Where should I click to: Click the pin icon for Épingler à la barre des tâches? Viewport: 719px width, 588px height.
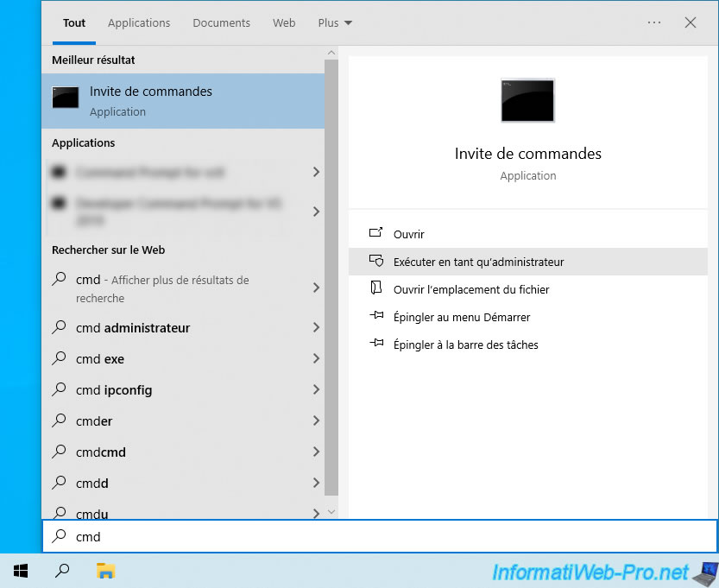376,343
